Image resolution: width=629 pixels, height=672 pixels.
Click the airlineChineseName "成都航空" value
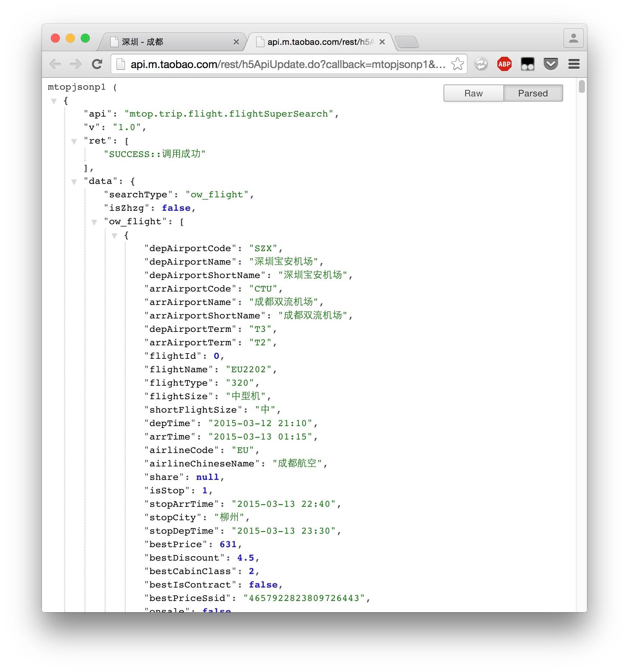(297, 463)
